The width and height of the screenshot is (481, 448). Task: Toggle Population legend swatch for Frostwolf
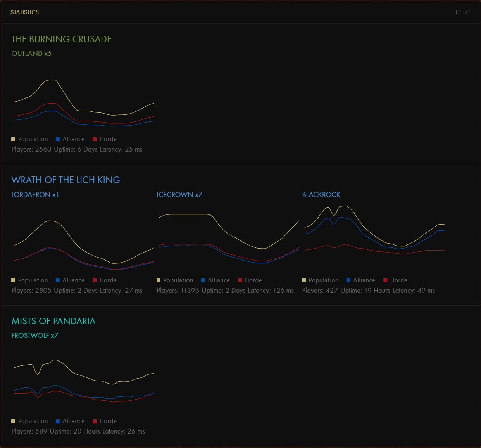tap(14, 421)
